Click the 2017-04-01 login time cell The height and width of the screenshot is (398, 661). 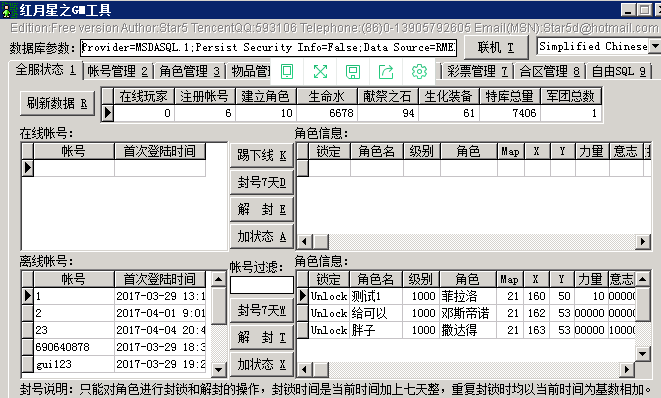click(x=160, y=313)
